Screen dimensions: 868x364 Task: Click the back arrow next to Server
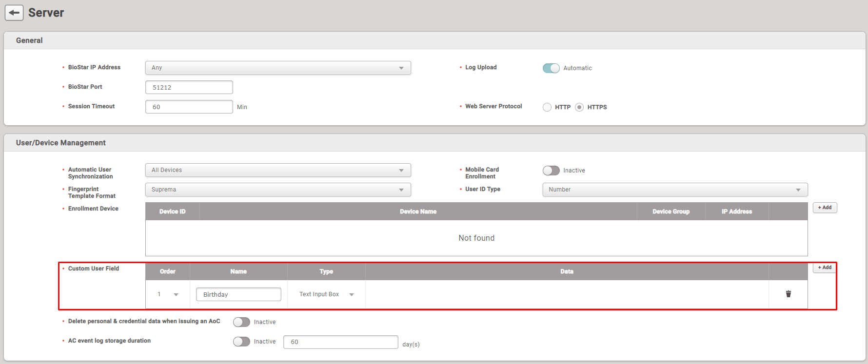point(14,13)
